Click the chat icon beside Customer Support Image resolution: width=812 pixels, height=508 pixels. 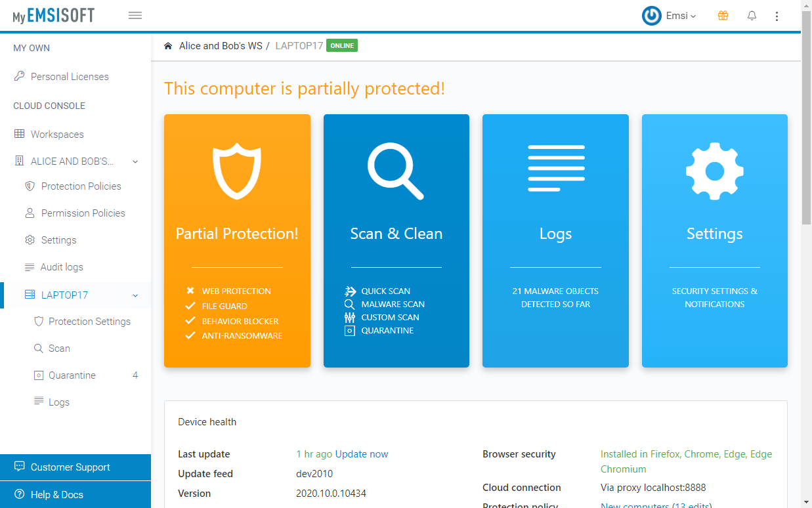tap(19, 467)
